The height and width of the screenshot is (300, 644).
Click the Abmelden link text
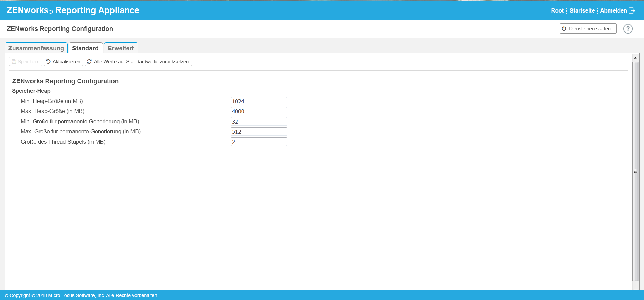[613, 10]
